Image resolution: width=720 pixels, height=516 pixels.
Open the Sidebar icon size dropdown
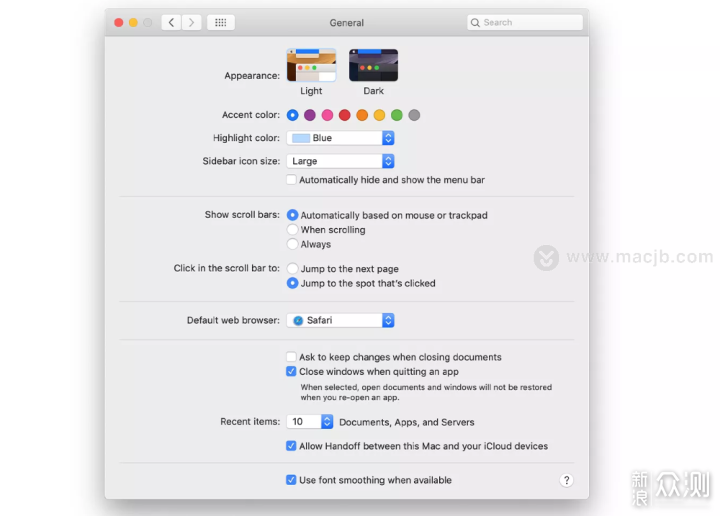[x=340, y=161]
